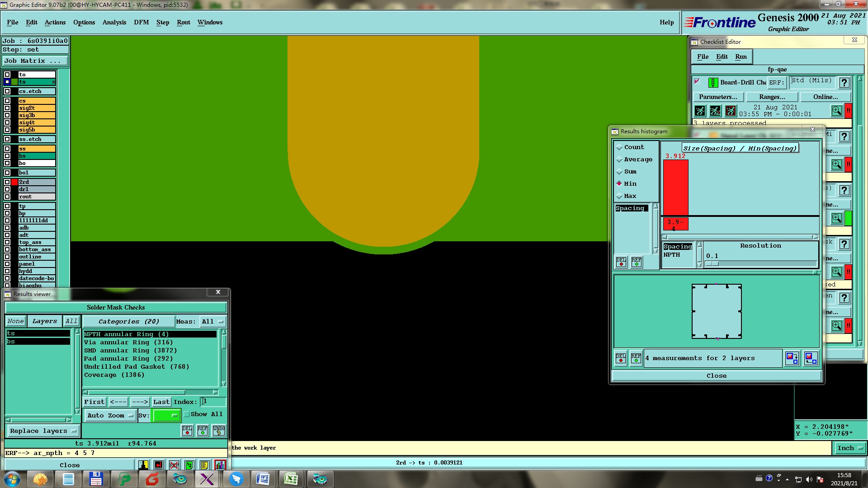Open the Analysis menu
This screenshot has width=868, height=488.
tap(114, 22)
